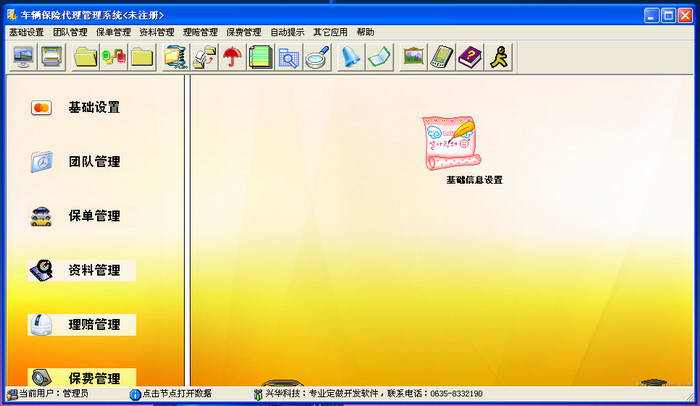Click the blue folder icon beside 团队管理
Screen dimensions: 700x406
[42, 162]
